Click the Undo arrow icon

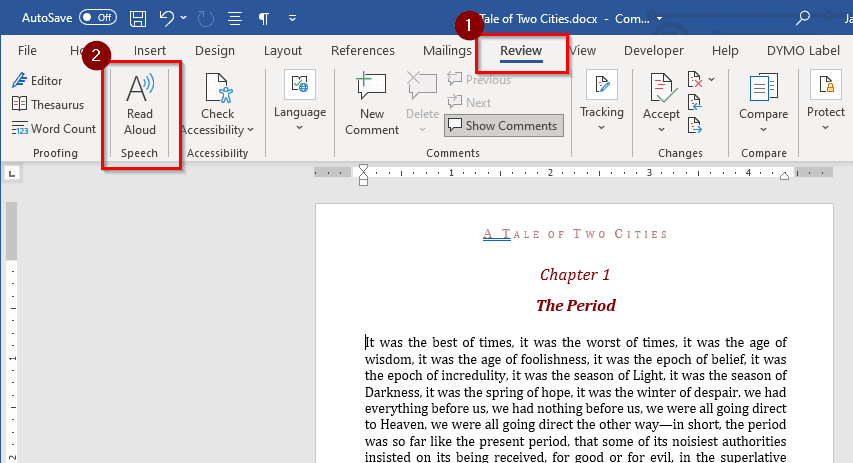point(166,18)
